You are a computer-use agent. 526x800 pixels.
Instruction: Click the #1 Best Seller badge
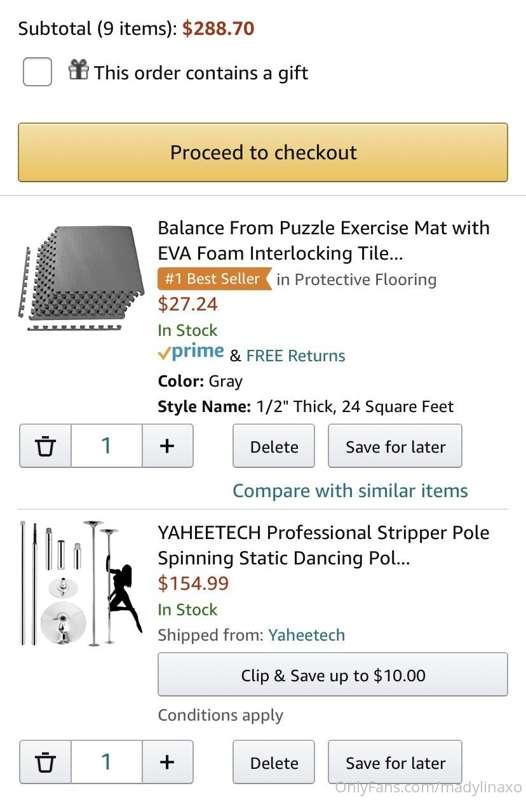[x=214, y=279]
